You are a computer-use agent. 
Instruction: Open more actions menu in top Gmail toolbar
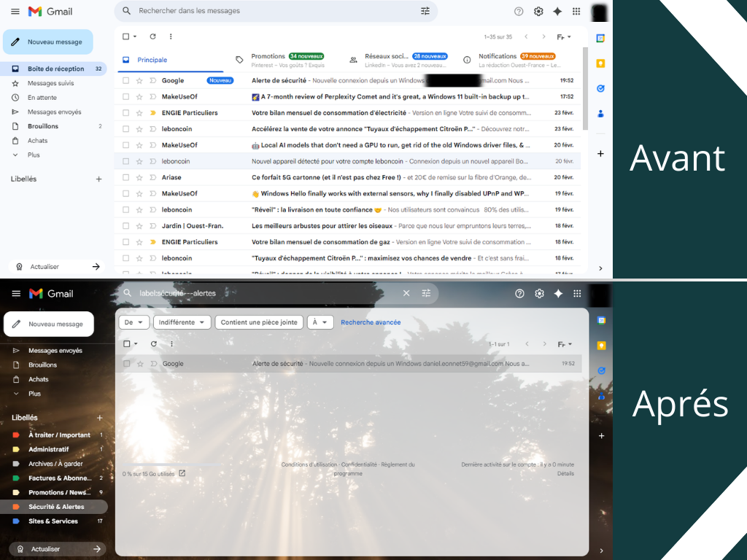point(171,36)
